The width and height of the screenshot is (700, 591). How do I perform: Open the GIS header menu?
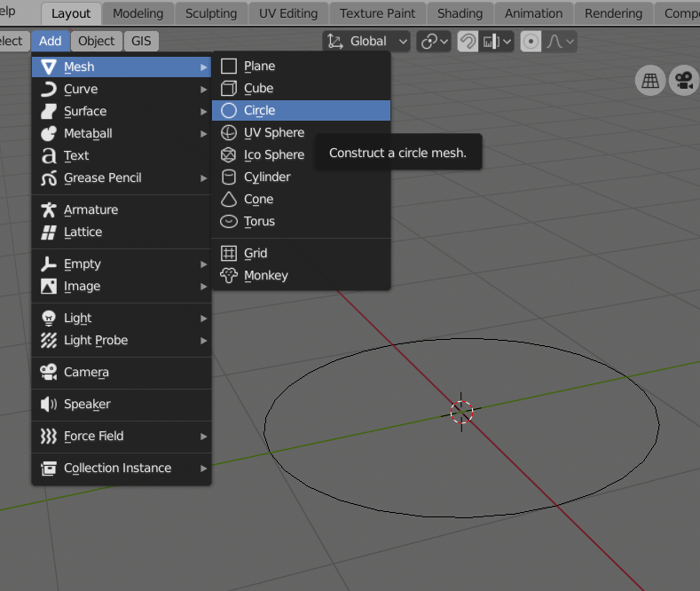141,41
